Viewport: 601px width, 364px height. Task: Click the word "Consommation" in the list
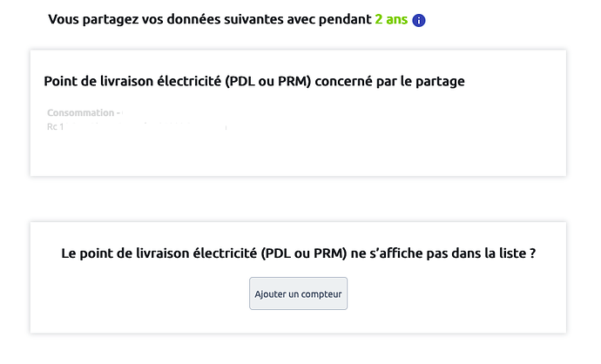(80, 113)
